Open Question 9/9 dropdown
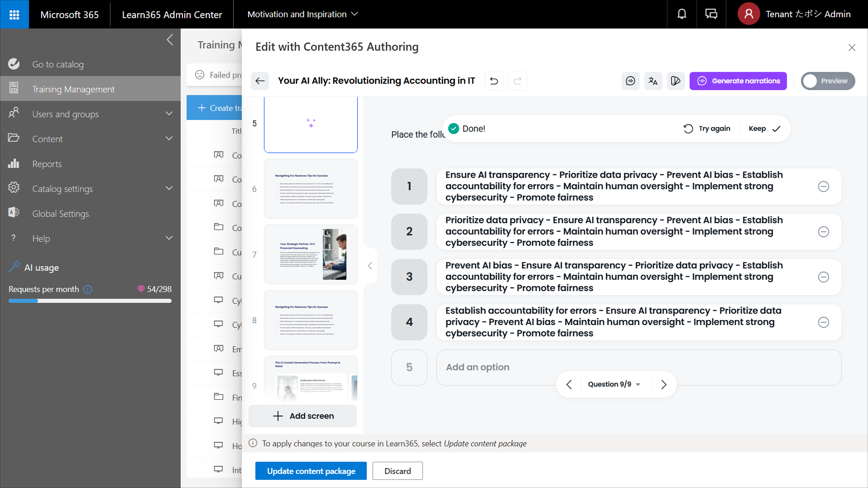The width and height of the screenshot is (868, 488). click(614, 384)
